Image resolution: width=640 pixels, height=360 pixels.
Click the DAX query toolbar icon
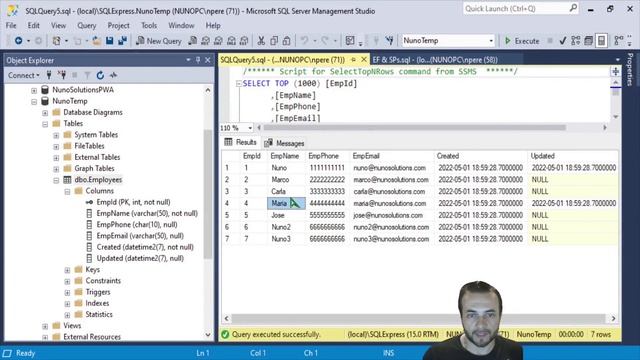[x=244, y=40]
